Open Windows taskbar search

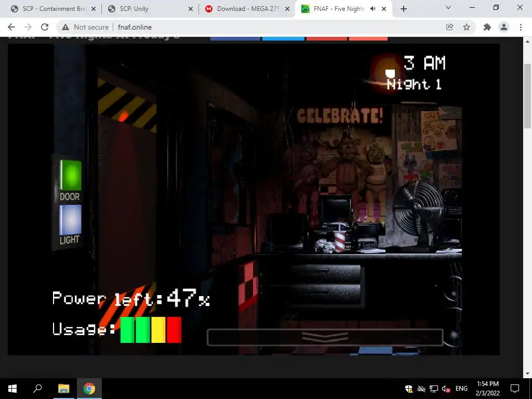(x=37, y=389)
